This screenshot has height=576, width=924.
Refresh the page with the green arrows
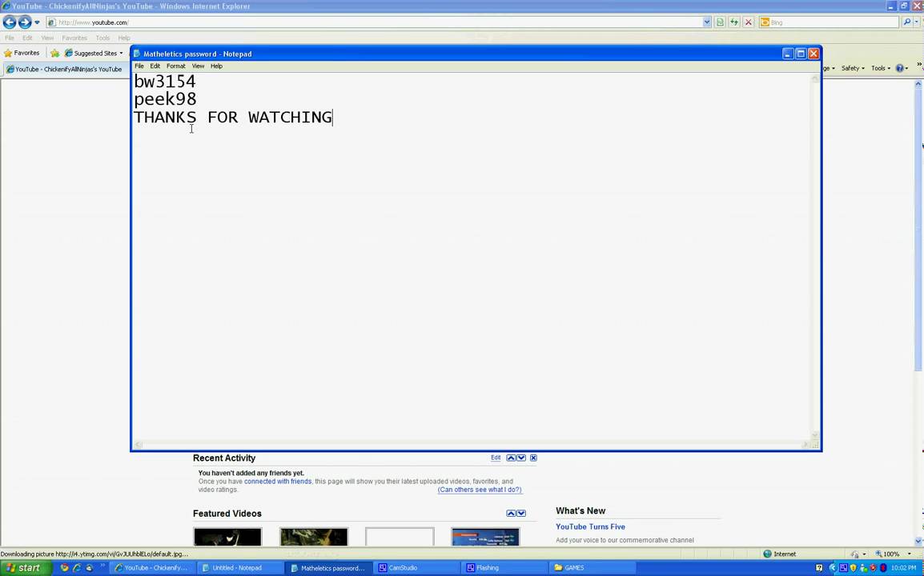pos(734,22)
